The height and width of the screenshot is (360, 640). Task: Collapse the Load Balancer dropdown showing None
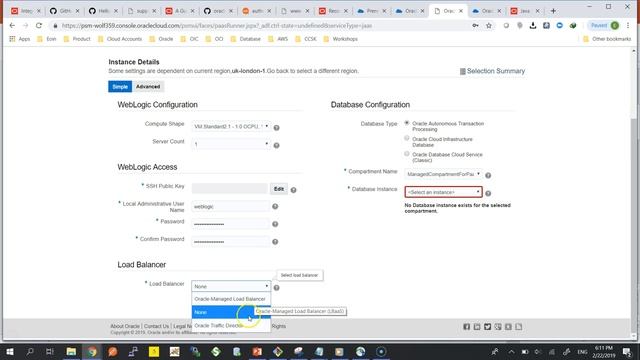tap(231, 287)
